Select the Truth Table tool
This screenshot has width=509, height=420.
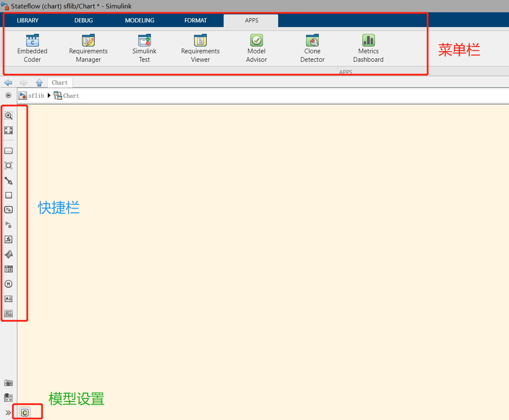click(8, 269)
